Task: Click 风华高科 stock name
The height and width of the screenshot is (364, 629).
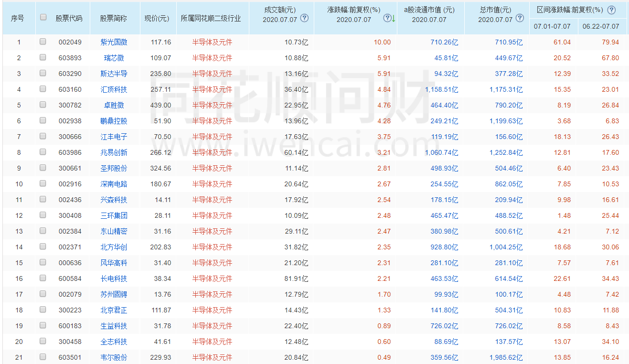Action: 114,263
